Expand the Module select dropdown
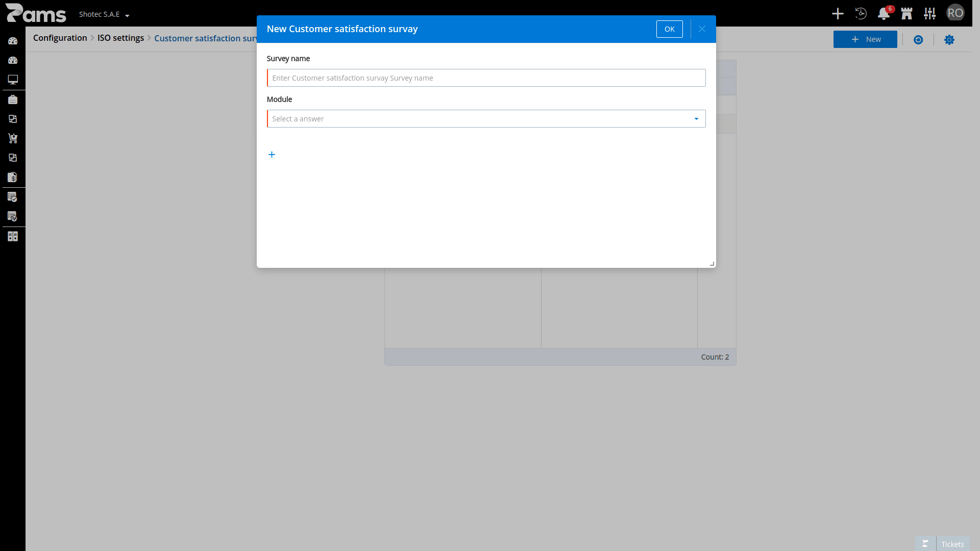The width and height of the screenshot is (980, 551). click(x=486, y=119)
